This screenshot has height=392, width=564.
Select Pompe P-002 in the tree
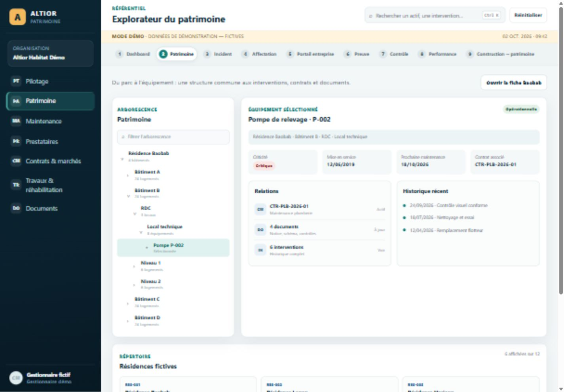pos(173,248)
